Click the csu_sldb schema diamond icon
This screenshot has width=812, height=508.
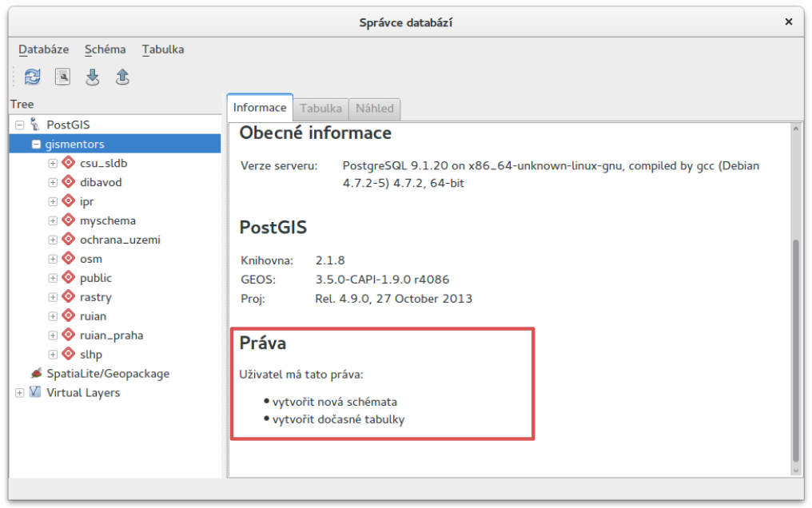click(x=69, y=163)
